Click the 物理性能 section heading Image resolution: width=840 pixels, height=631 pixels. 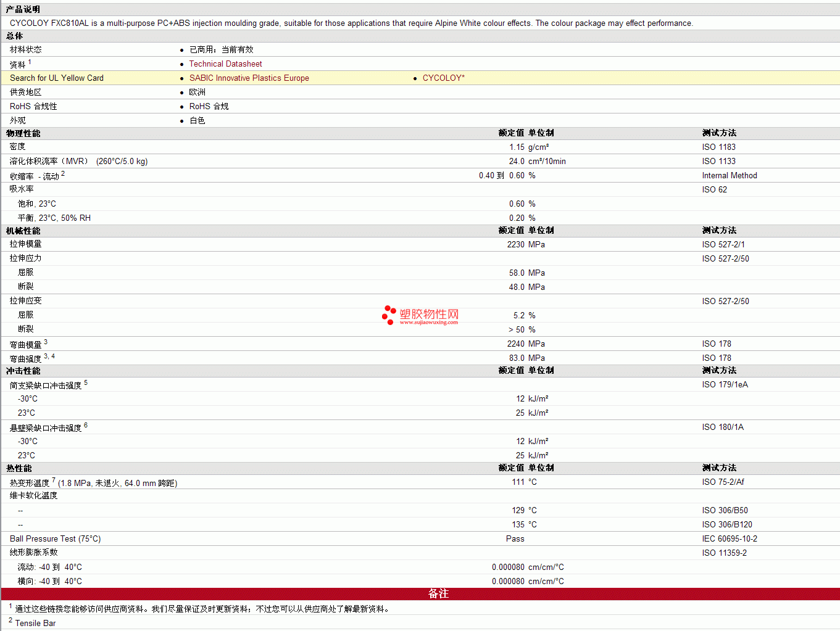pyautogui.click(x=23, y=133)
